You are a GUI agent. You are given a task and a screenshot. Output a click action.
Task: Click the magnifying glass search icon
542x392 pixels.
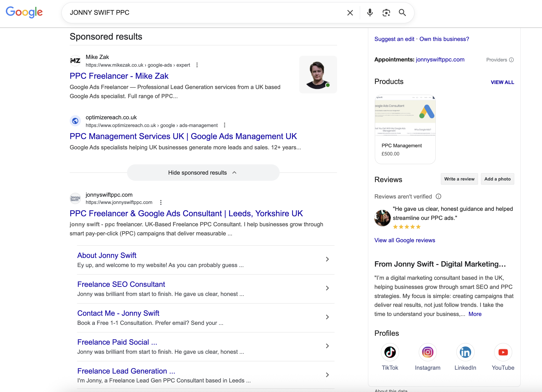click(402, 13)
